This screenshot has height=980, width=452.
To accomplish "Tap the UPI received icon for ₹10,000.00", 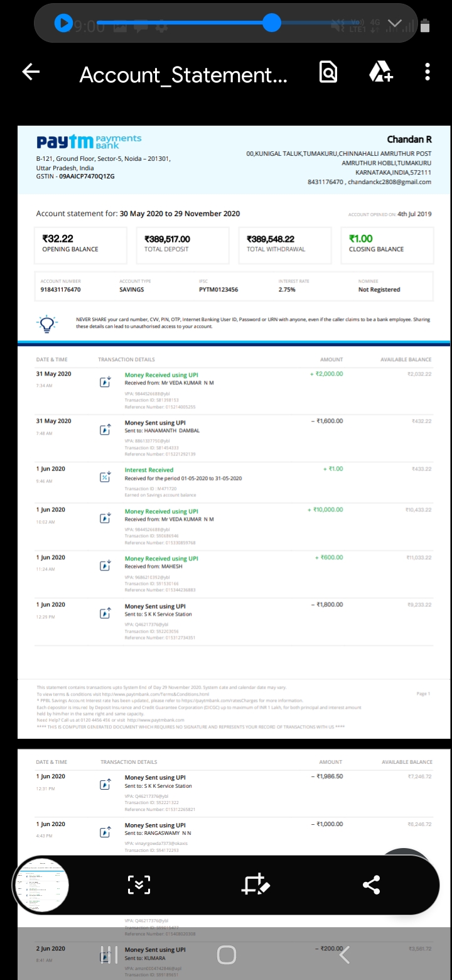I will [105, 518].
